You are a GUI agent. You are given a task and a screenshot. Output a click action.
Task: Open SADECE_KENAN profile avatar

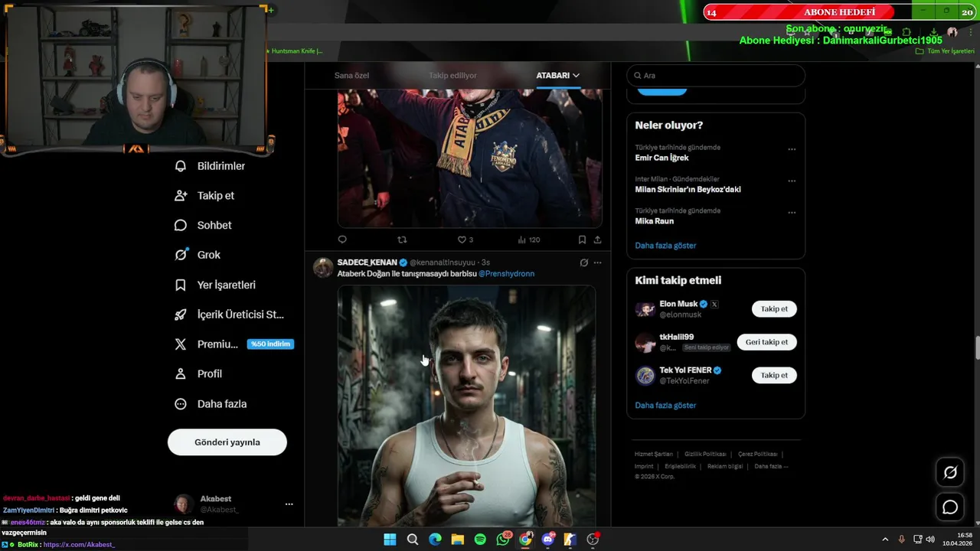point(323,268)
